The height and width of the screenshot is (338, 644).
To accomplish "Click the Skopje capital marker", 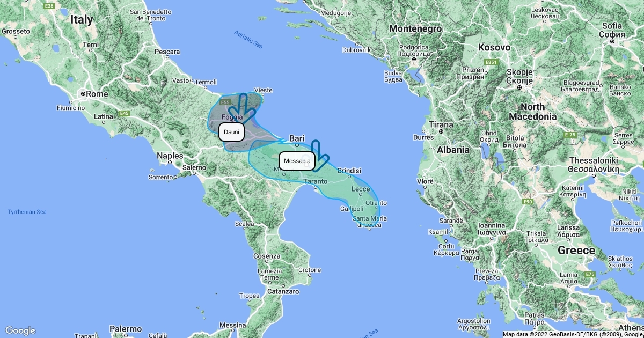I will (520, 87).
